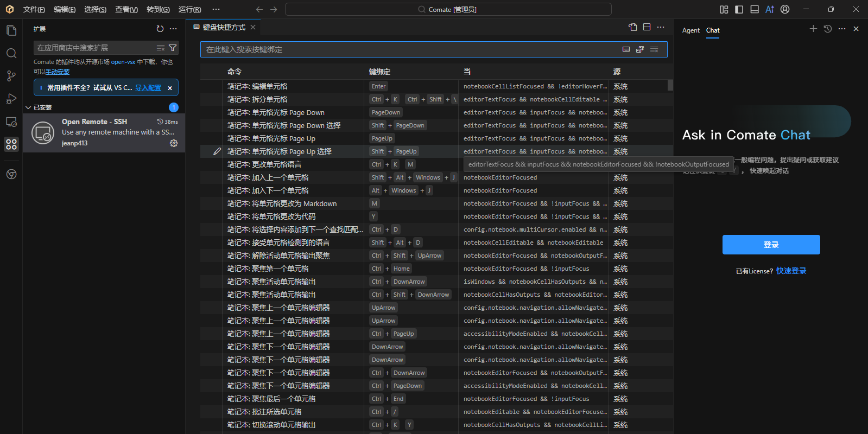Screen dimensions: 868x434
Task: Click the record keys icon in keybinding search
Action: 626,49
